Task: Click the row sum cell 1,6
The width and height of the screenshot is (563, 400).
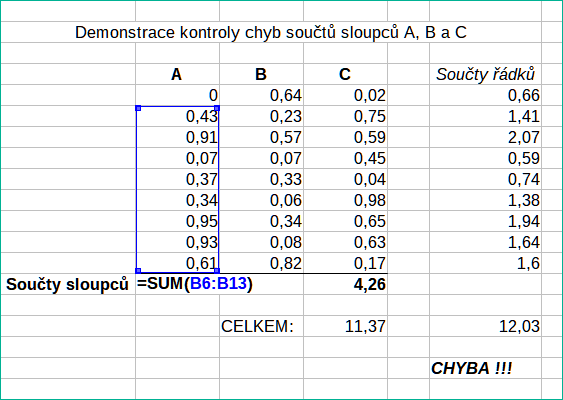Action: tap(485, 263)
